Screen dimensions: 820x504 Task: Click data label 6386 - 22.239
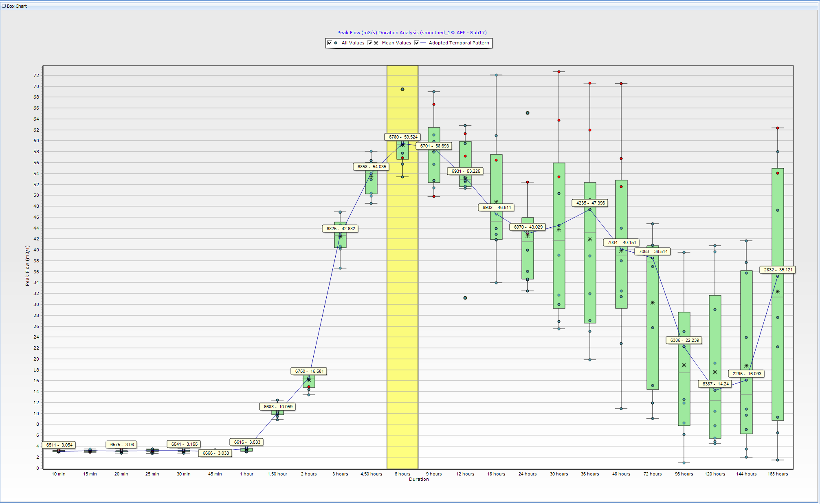684,340
